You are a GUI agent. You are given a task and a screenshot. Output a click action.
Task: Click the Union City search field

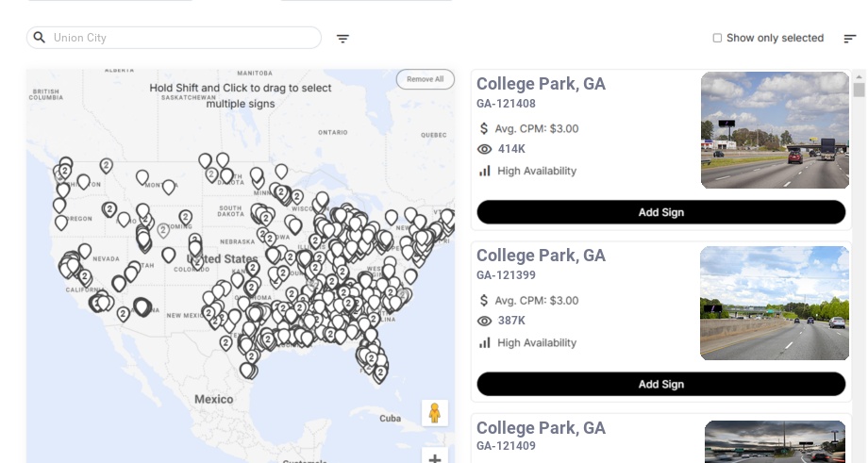coord(179,38)
